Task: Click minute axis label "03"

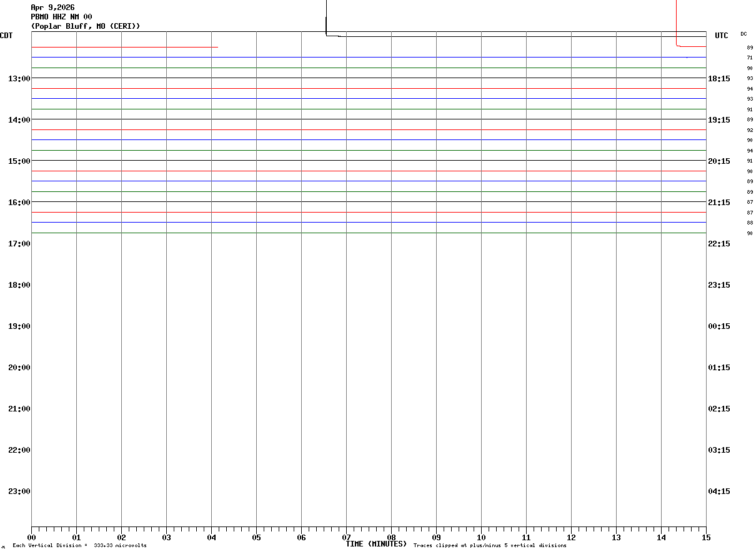Action: (x=166, y=537)
